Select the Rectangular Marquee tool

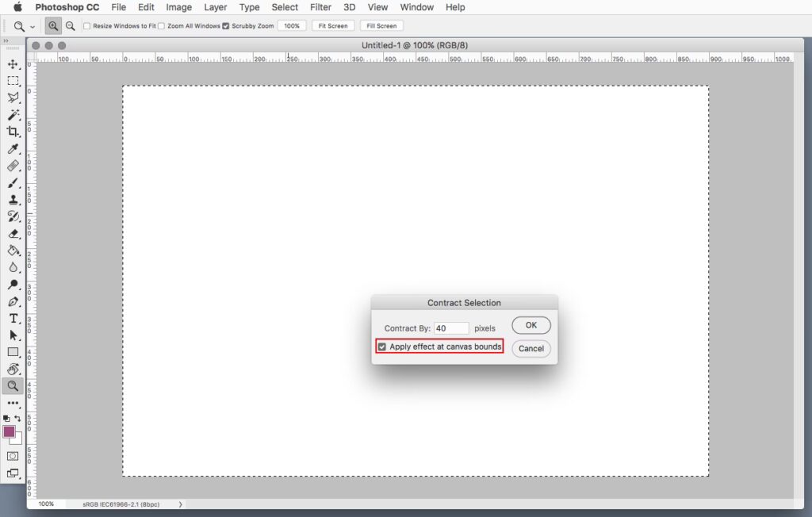coord(13,81)
